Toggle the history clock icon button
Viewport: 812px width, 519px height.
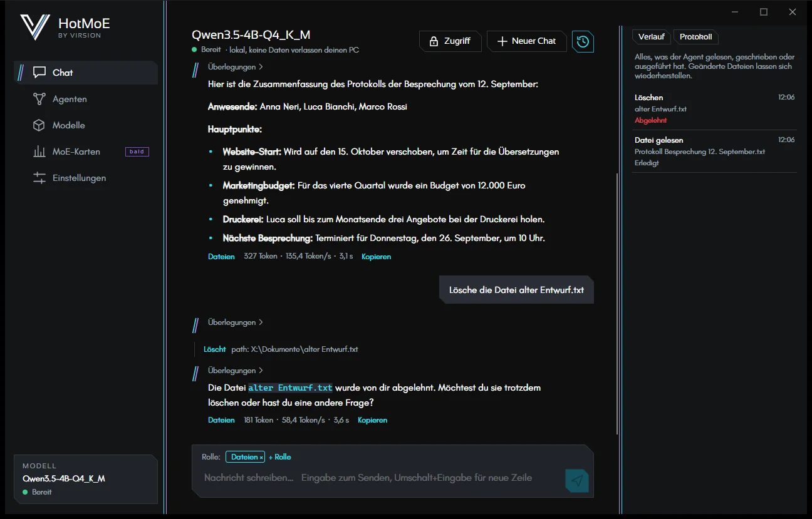(x=583, y=41)
